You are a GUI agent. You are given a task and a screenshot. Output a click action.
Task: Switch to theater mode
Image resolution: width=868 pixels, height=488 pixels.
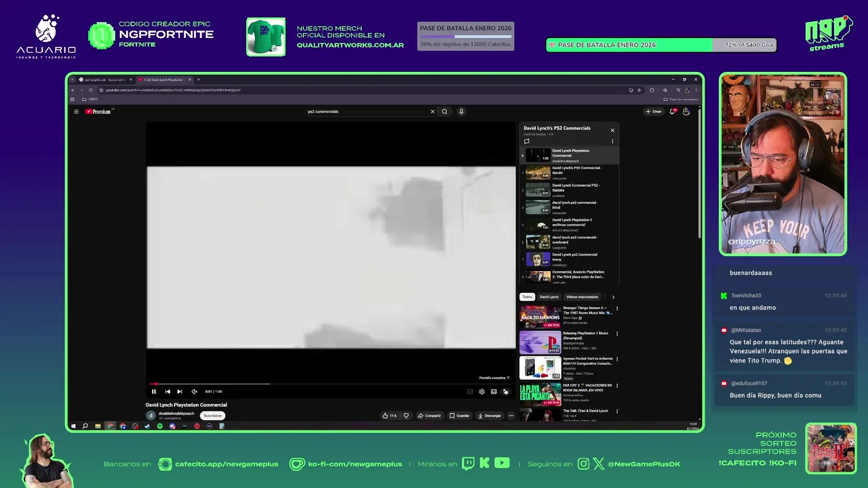(x=494, y=391)
